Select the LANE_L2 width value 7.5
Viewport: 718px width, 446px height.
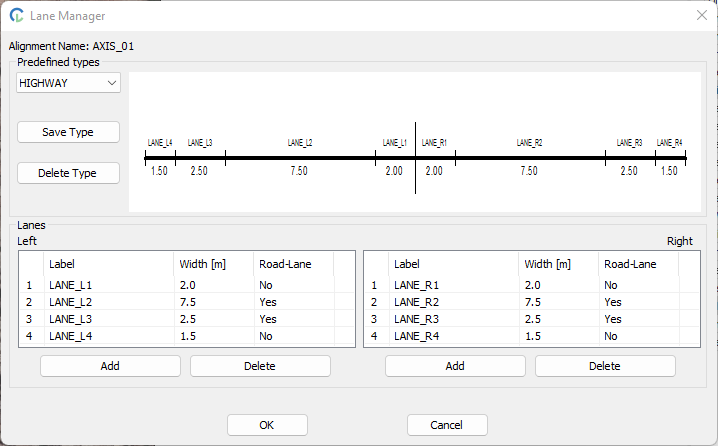click(x=213, y=302)
